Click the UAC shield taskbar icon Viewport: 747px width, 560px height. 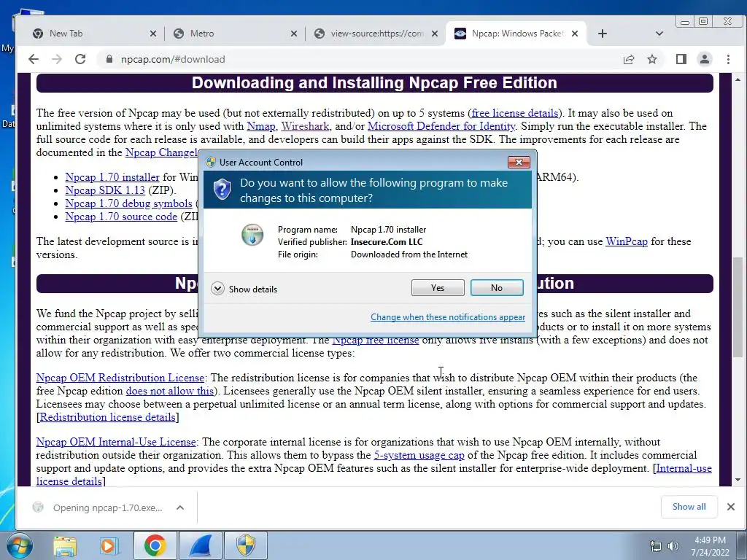245,545
